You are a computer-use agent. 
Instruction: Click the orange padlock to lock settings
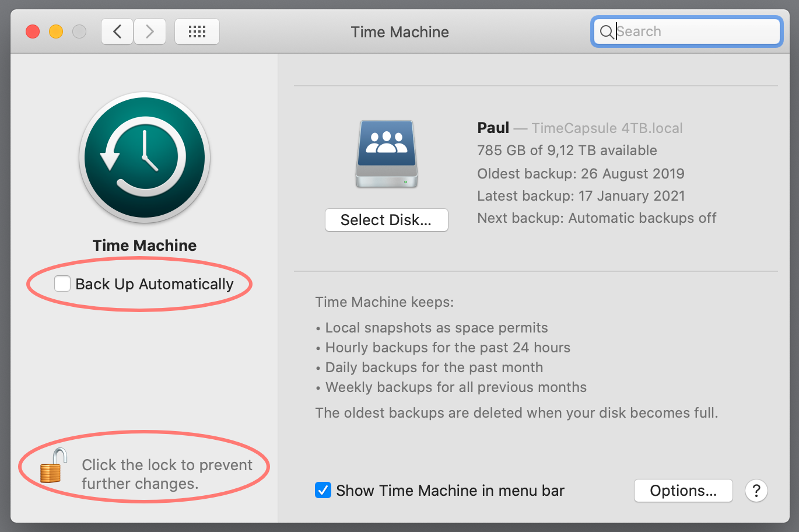(x=53, y=466)
